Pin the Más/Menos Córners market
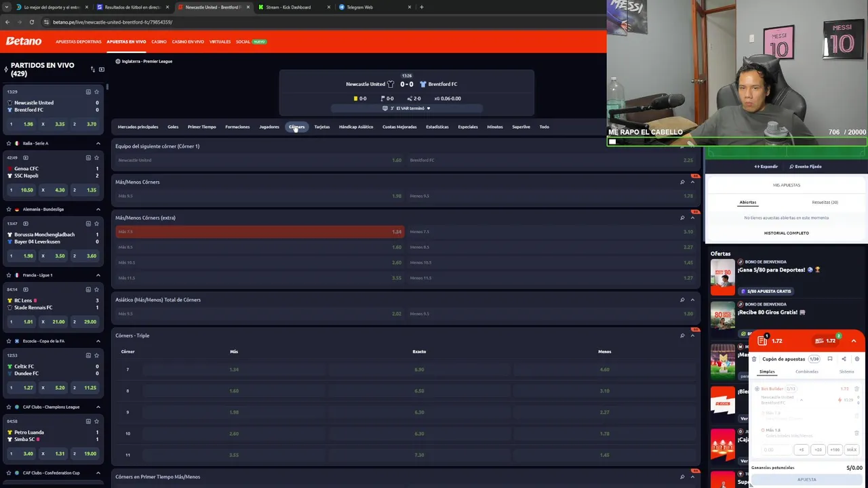The width and height of the screenshot is (868, 488). (x=682, y=182)
